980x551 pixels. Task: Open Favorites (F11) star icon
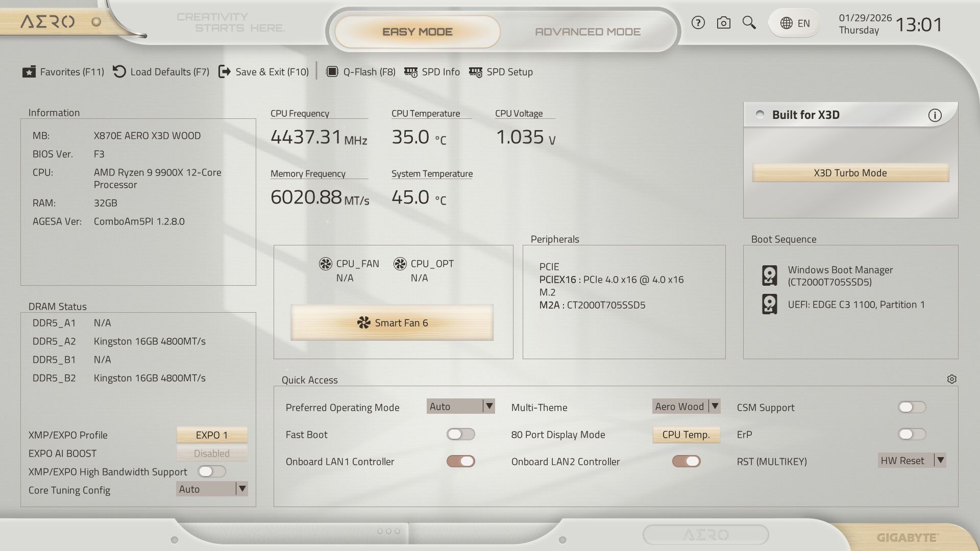pyautogui.click(x=29, y=72)
